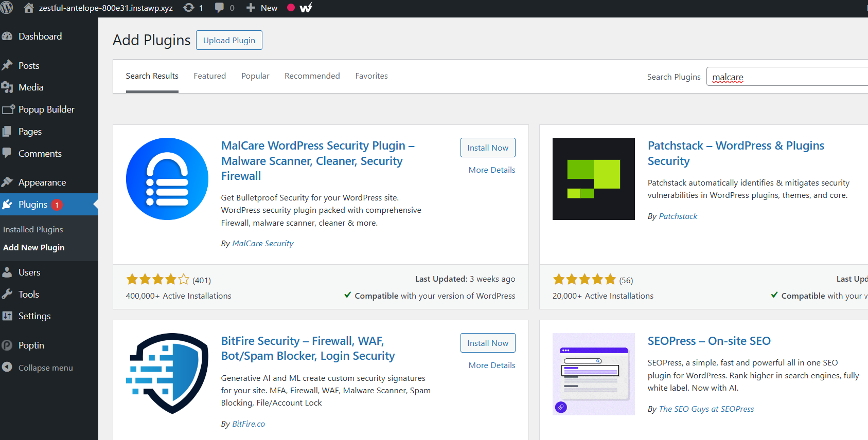Install the BitFire Security plugin
This screenshot has width=868, height=440.
[x=488, y=343]
